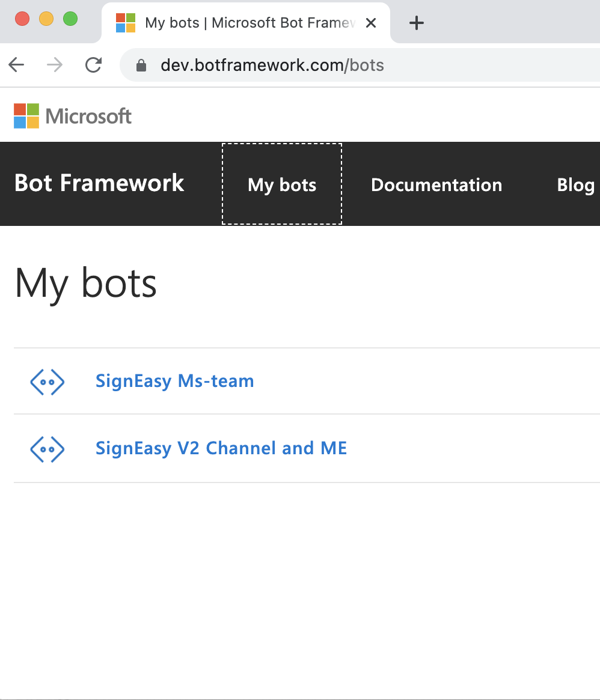Click the yellow minimize window button

click(x=46, y=19)
